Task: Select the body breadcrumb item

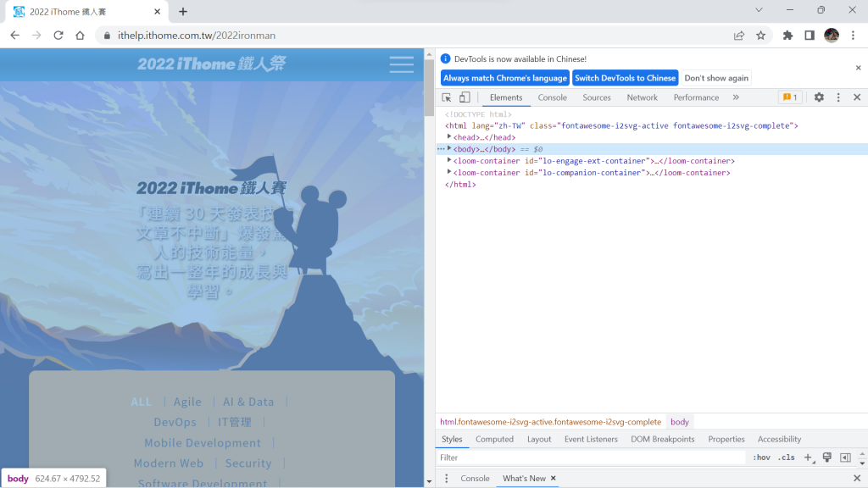Action: (x=679, y=422)
